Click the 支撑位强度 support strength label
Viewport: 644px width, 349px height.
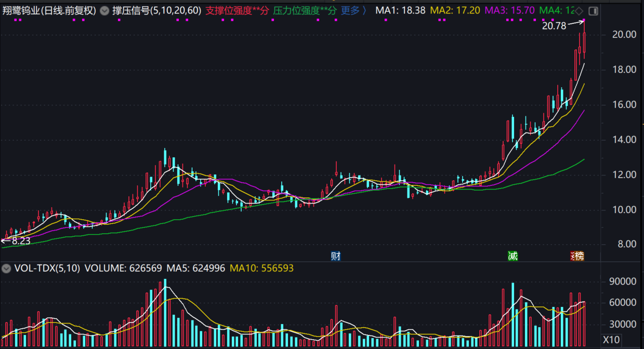[237, 10]
